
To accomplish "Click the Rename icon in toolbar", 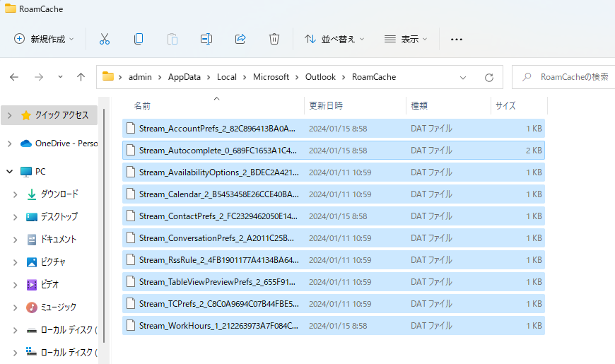I will coord(206,39).
